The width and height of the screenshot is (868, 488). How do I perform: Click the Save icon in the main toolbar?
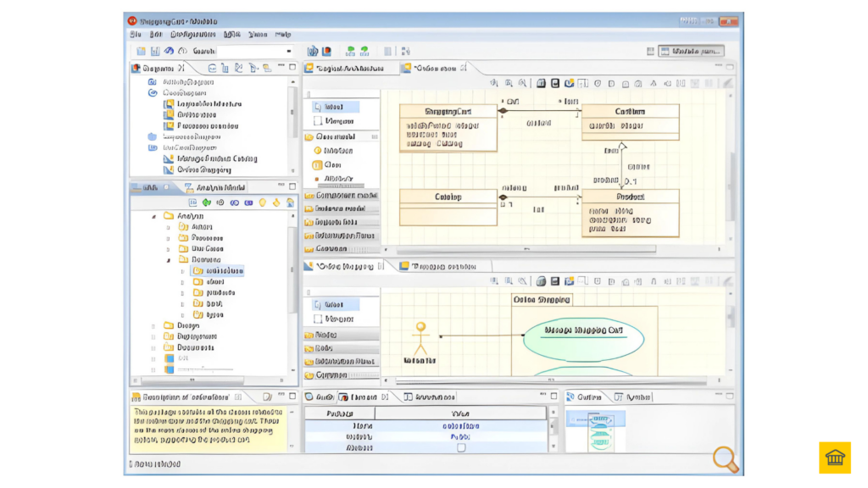click(x=155, y=50)
